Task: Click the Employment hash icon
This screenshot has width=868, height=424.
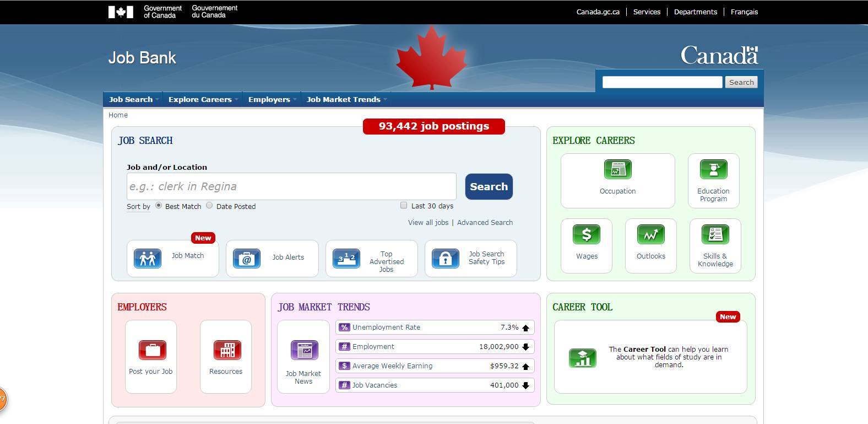Action: 344,347
